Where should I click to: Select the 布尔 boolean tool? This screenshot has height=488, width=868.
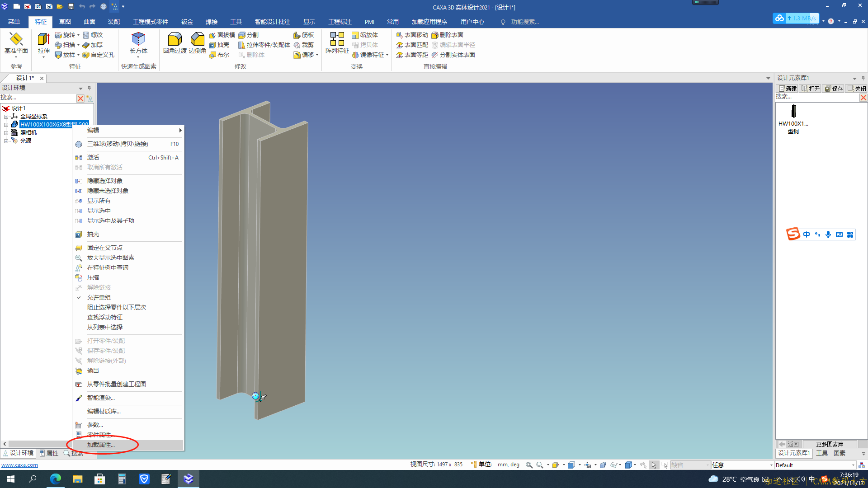(x=219, y=55)
